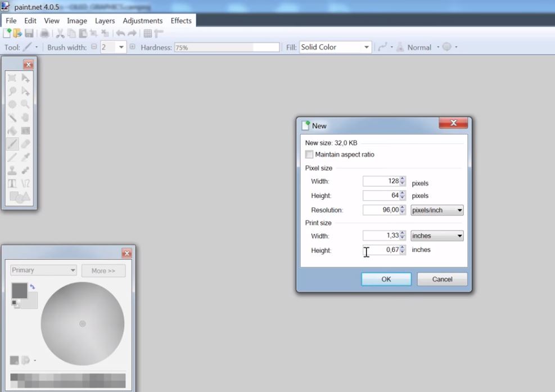The image size is (555, 392).
Task: Click the swap colors arrow icon
Action: 33,286
